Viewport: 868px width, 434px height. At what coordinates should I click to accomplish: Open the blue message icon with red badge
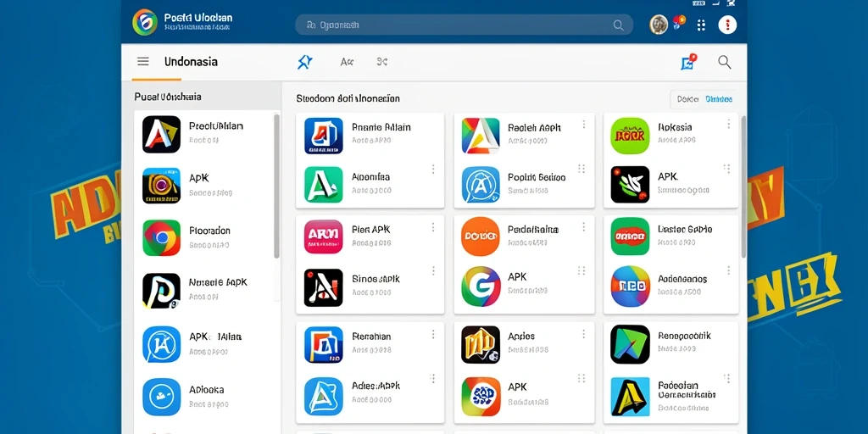[x=688, y=62]
